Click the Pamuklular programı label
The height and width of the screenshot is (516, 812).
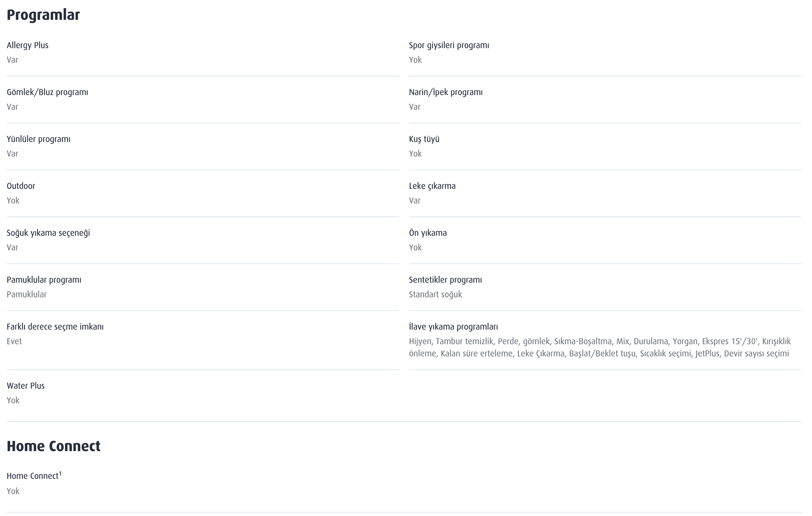point(44,280)
